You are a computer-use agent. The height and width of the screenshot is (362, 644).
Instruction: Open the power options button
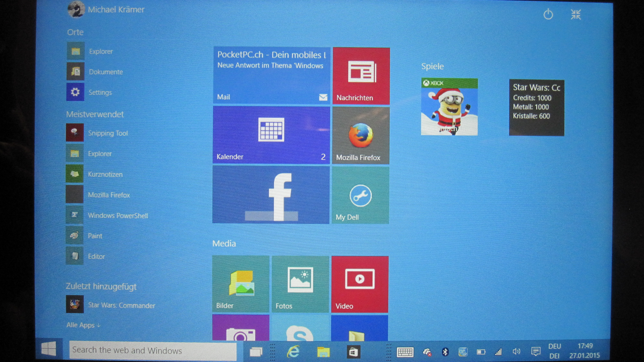(548, 14)
